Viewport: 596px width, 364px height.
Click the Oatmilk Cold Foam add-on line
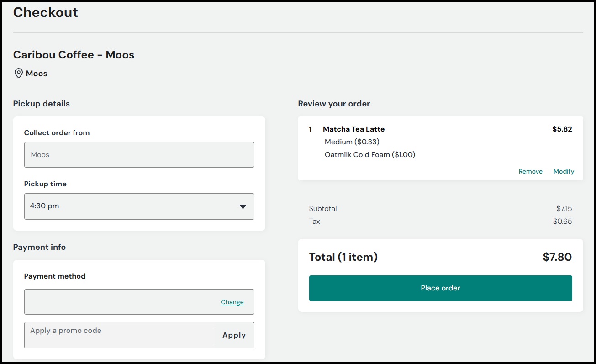click(369, 155)
